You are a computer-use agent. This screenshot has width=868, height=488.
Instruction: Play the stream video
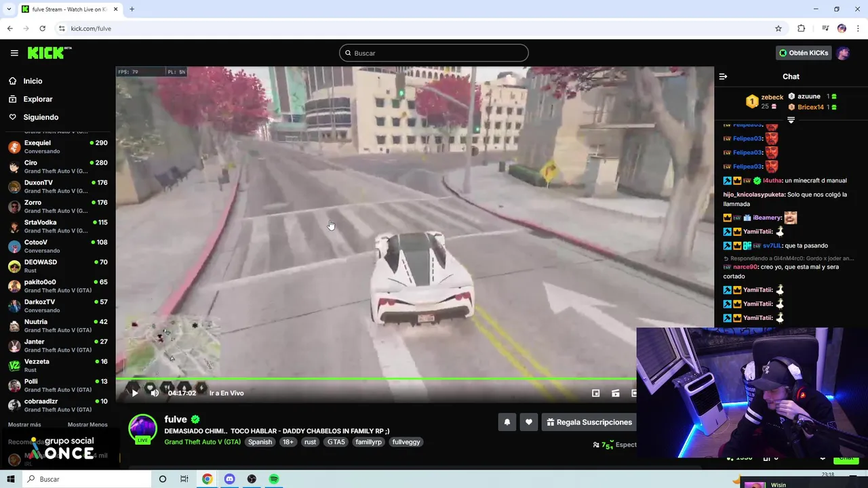pyautogui.click(x=135, y=393)
